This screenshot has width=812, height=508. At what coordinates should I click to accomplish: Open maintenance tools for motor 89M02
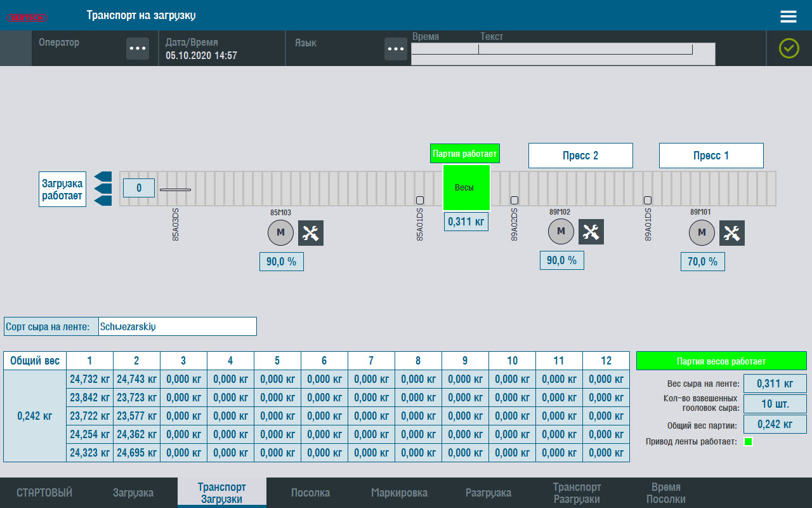(x=591, y=232)
